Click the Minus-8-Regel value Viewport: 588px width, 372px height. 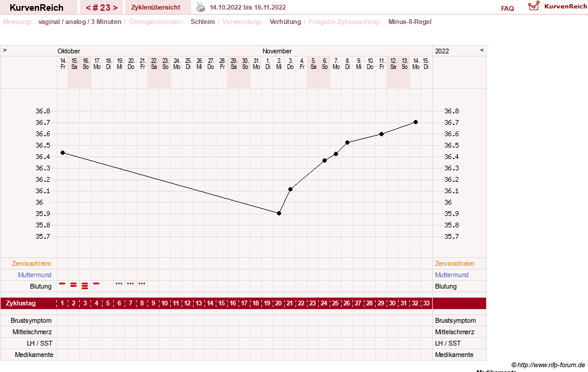(410, 22)
